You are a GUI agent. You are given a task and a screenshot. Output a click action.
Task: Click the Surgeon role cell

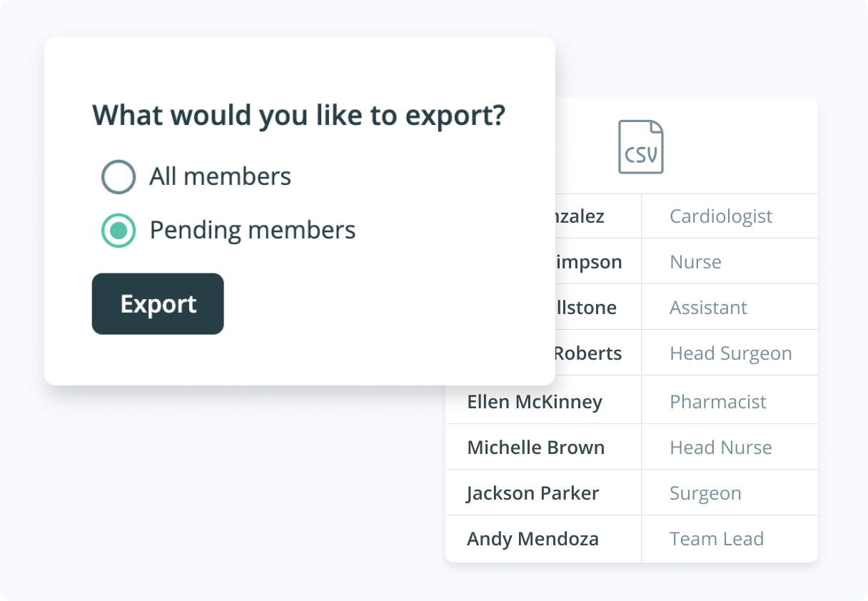click(705, 493)
